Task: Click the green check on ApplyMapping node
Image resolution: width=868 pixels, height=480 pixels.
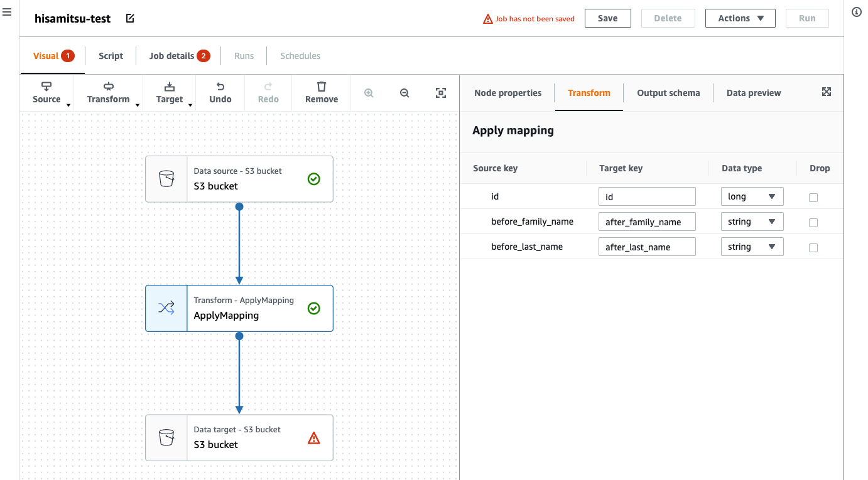Action: 314,308
